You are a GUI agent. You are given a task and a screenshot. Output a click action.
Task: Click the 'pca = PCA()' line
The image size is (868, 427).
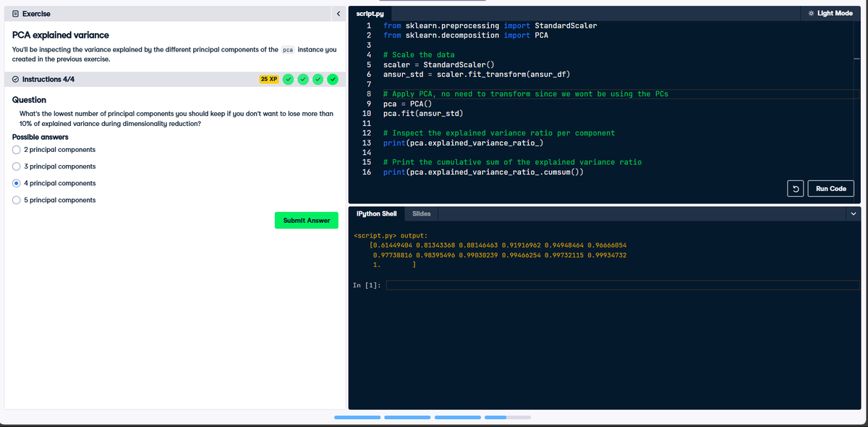[407, 104]
